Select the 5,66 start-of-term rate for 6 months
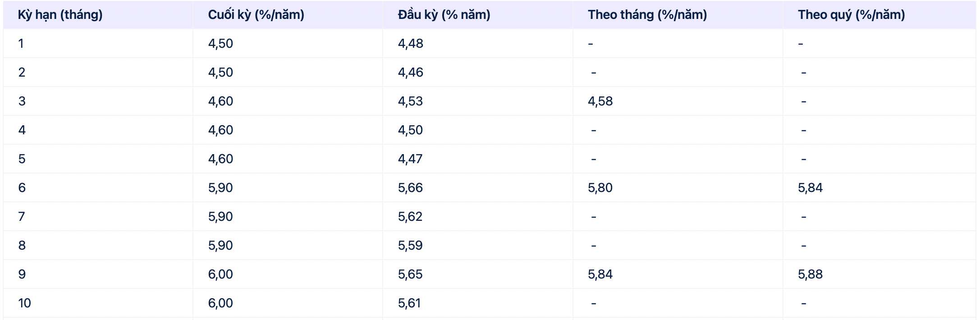Viewport: 980px width, 320px height. coord(410,188)
